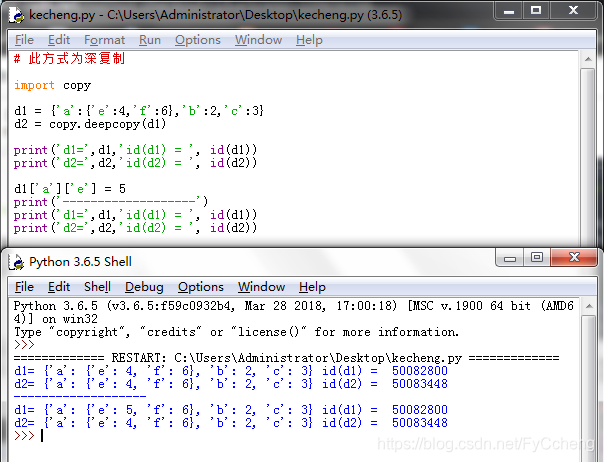
Task: Click Shell window scrollbar up arrow
Action: coord(589,306)
